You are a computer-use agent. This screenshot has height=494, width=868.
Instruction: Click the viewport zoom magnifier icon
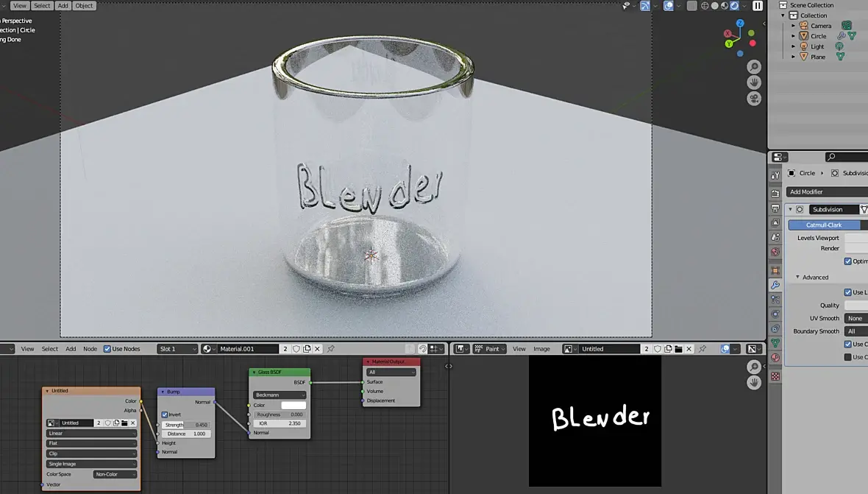tap(754, 67)
